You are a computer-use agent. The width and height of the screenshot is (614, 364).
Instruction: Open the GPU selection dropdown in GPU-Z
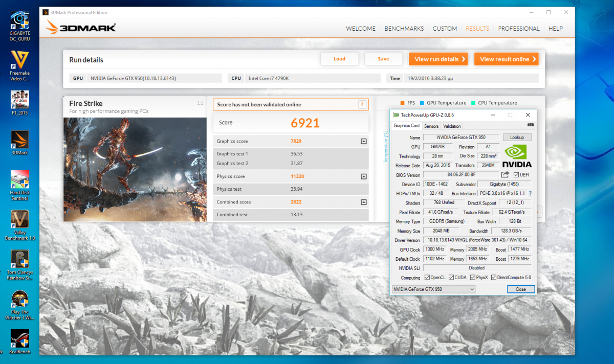(x=433, y=289)
